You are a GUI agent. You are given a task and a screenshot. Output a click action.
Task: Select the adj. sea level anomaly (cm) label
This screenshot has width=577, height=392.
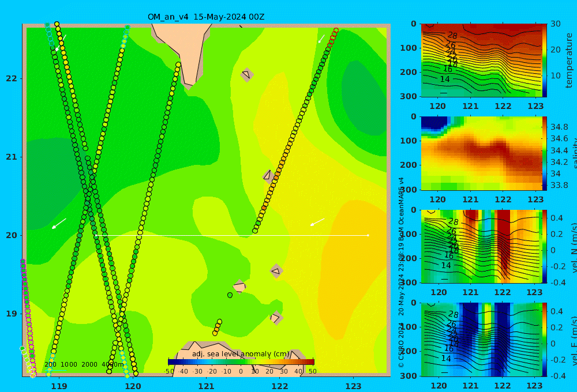click(241, 354)
